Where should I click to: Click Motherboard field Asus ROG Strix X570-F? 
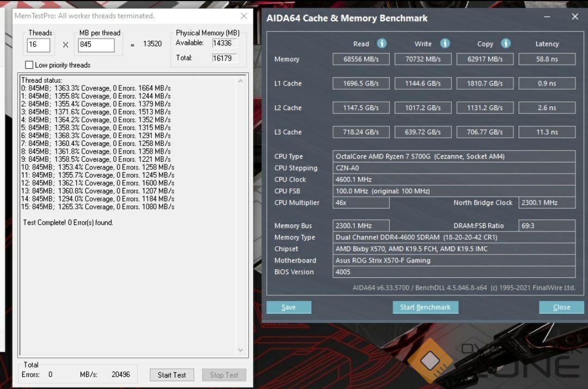(x=454, y=260)
